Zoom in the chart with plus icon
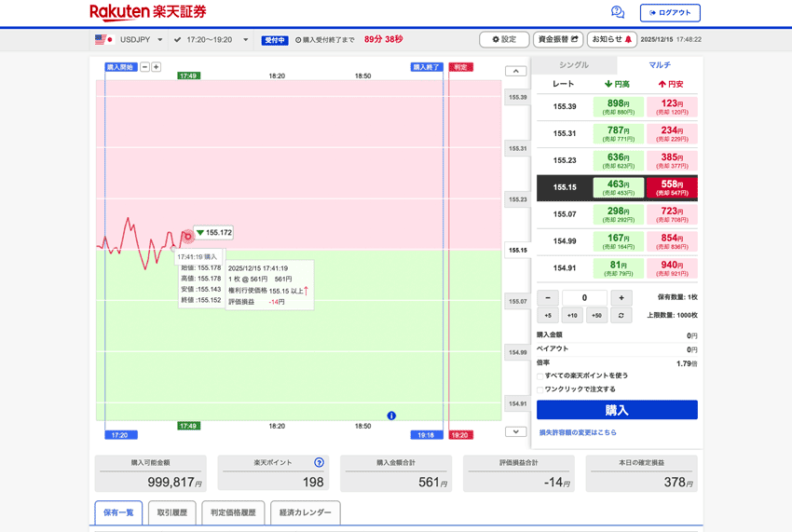 157,67
